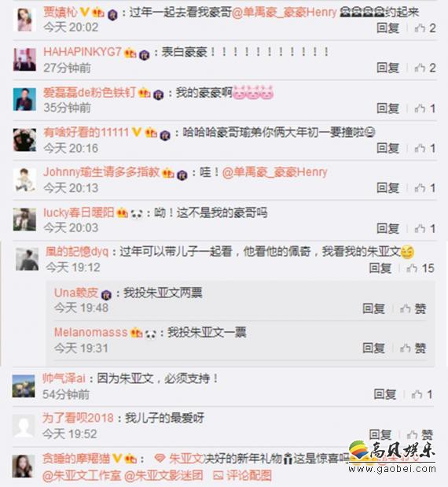Thumbs-up 帅气泽ai's comment
The image size is (448, 487).
click(422, 394)
